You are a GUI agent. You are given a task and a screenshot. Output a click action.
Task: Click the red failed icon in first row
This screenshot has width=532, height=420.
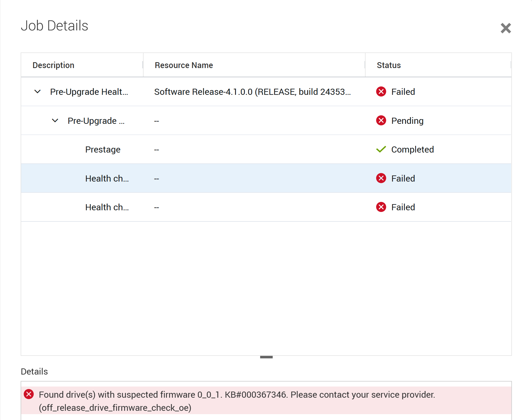pos(381,91)
